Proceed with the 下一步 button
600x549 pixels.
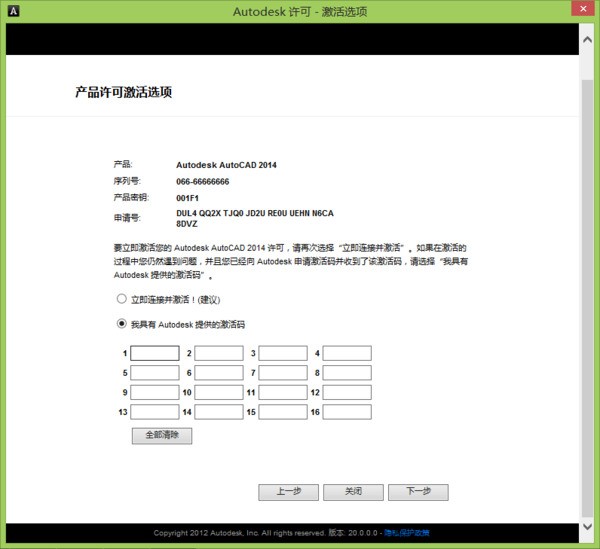point(418,492)
